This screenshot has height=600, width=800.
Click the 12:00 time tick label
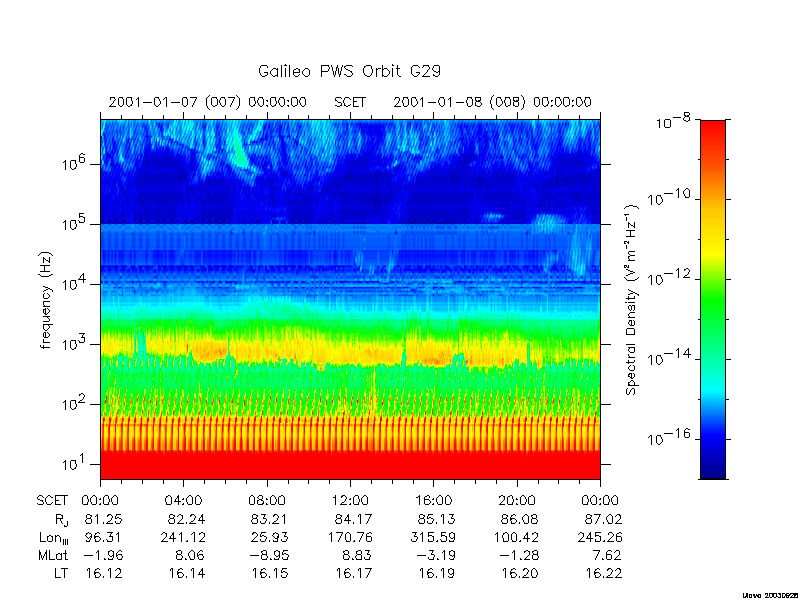pyautogui.click(x=351, y=501)
